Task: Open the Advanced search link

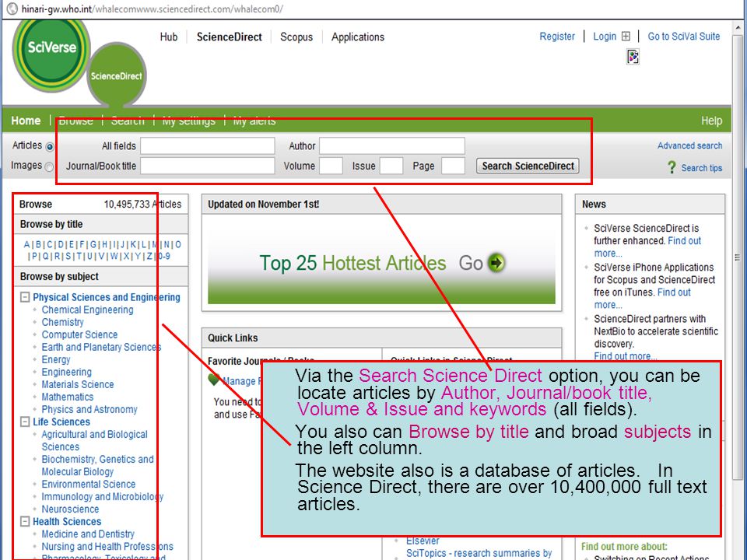Action: [690, 145]
